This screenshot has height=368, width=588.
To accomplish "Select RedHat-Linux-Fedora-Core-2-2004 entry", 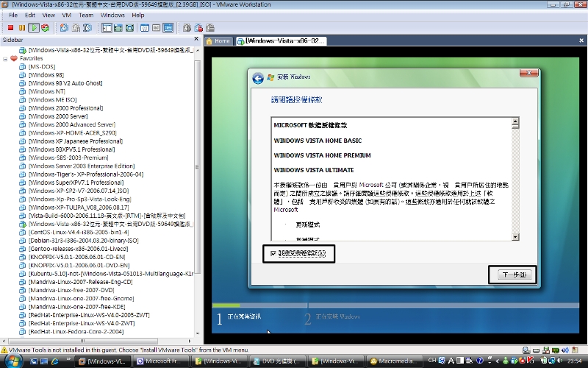I will point(76,332).
